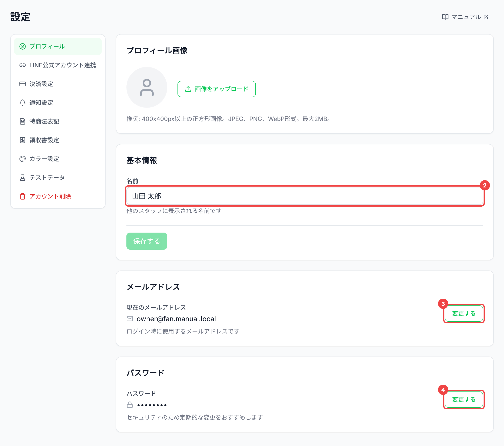
Task: Click the 画像をアップロード button
Action: [x=216, y=89]
